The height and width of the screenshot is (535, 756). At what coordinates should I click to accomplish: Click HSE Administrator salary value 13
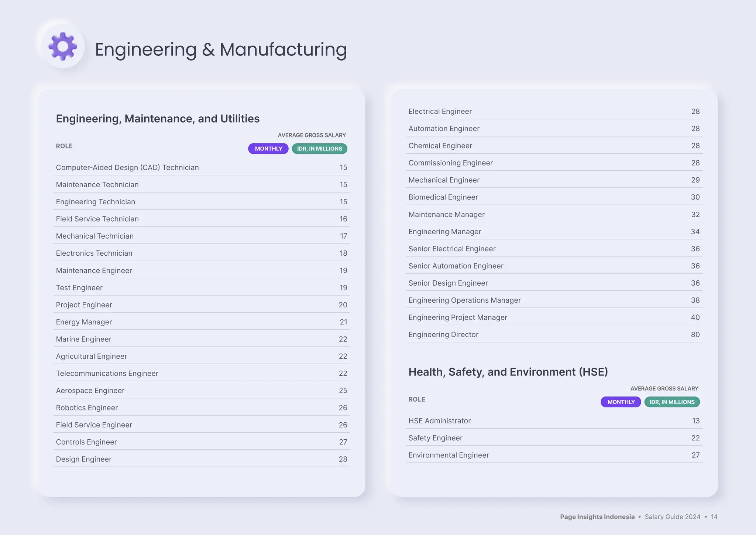click(x=696, y=421)
